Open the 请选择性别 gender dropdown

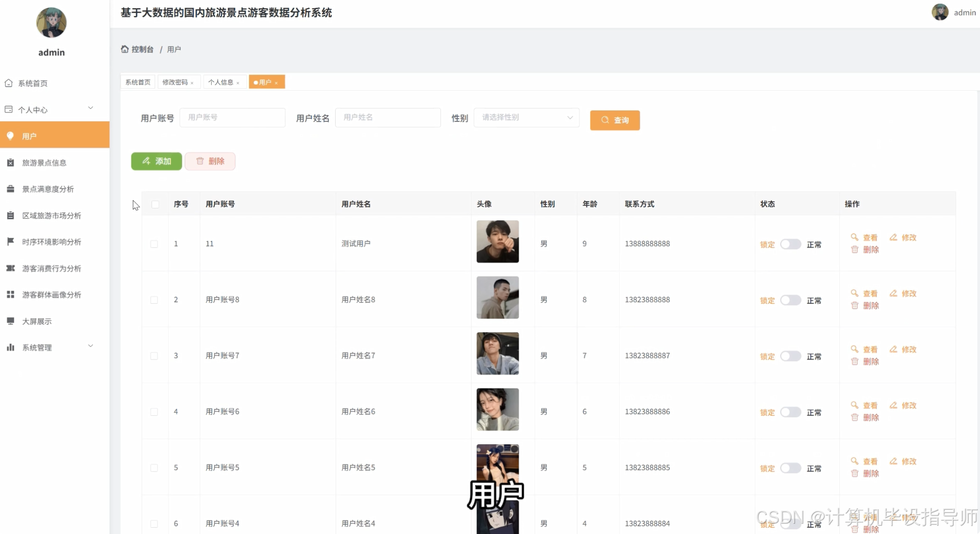pyautogui.click(x=526, y=117)
